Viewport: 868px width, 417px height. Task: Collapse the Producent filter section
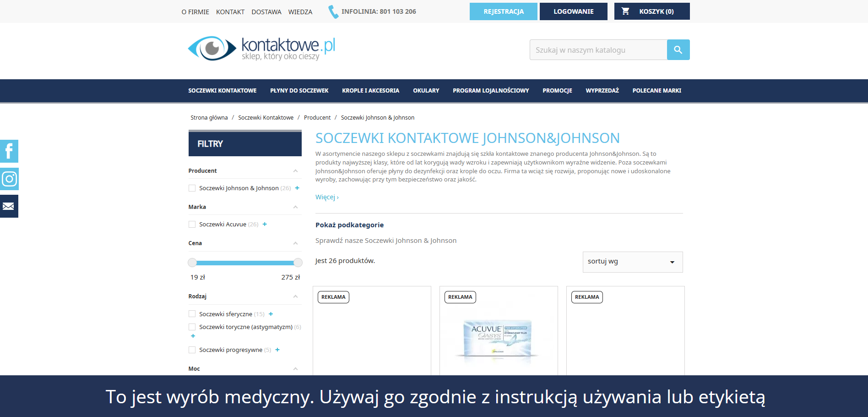point(295,170)
